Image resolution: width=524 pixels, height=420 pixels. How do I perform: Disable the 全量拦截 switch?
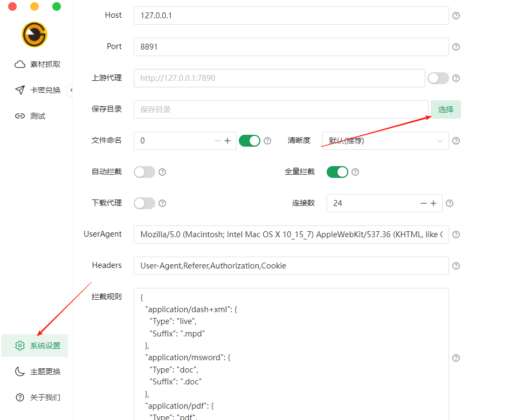(337, 172)
